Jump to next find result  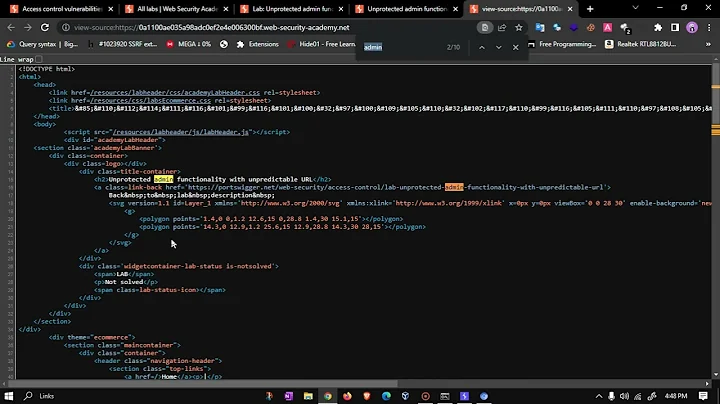(499, 47)
